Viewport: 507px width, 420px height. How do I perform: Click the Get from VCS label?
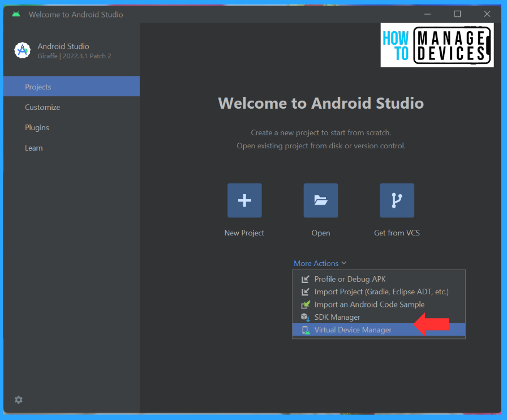click(x=397, y=233)
